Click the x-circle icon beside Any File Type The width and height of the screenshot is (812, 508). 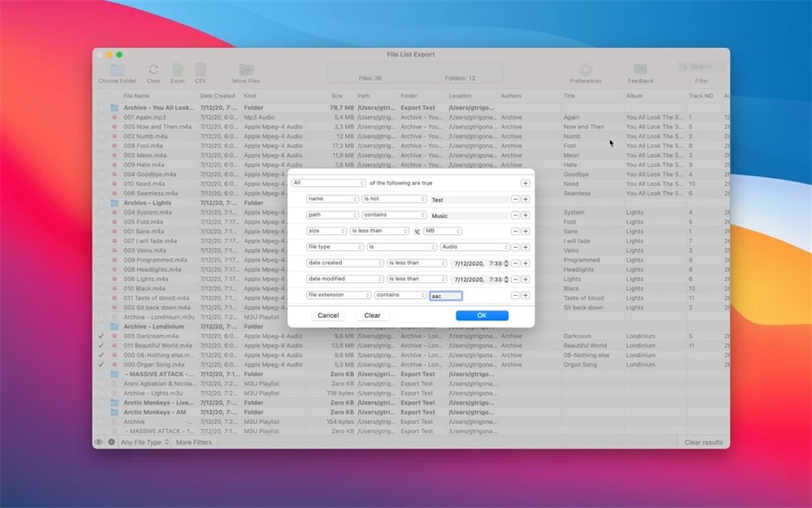[111, 442]
